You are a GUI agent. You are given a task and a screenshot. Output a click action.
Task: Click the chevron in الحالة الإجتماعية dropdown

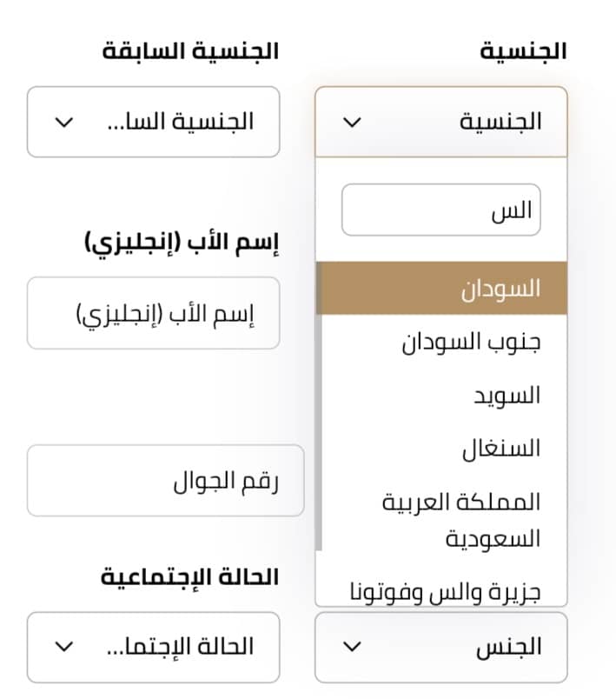coord(64,647)
